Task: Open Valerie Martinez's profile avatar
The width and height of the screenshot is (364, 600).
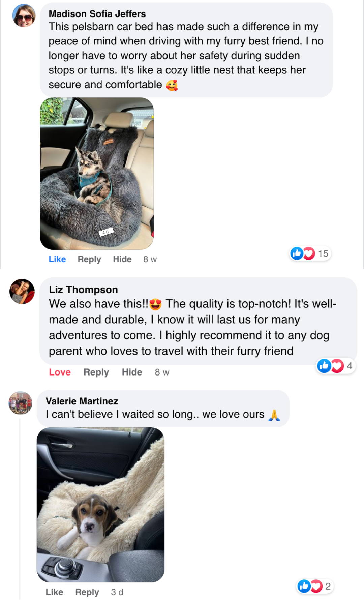Action: 21,403
